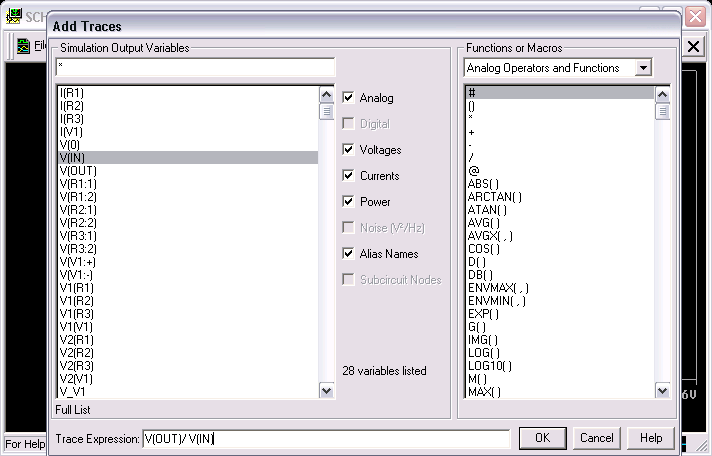Click down arrow of variables list scrollbar
The width and height of the screenshot is (712, 456).
326,391
